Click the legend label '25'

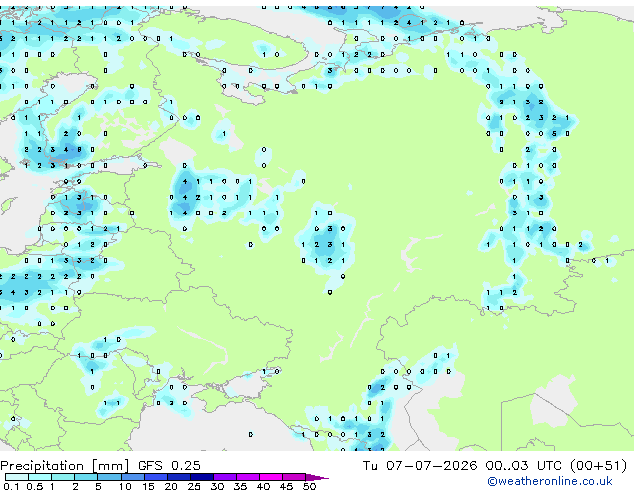pyautogui.click(x=194, y=486)
